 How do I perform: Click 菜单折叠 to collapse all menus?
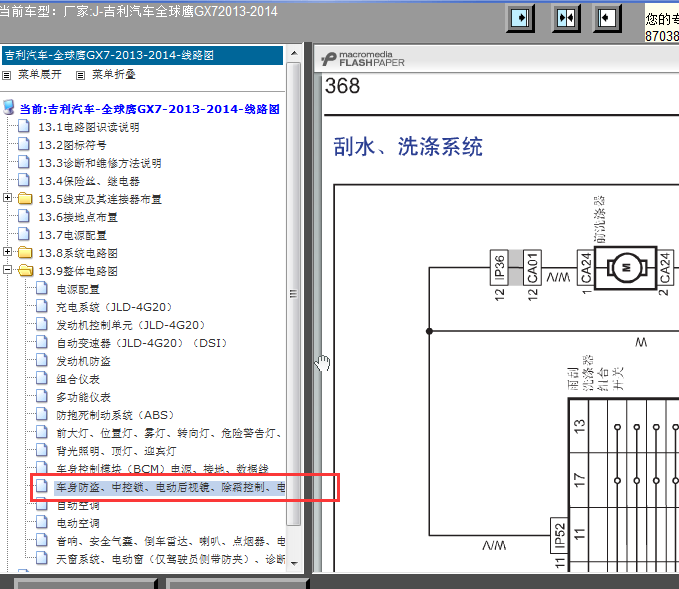[x=113, y=74]
